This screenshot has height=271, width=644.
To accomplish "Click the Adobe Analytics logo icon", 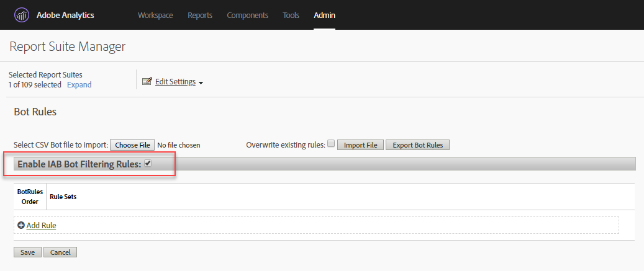I will click(x=21, y=15).
